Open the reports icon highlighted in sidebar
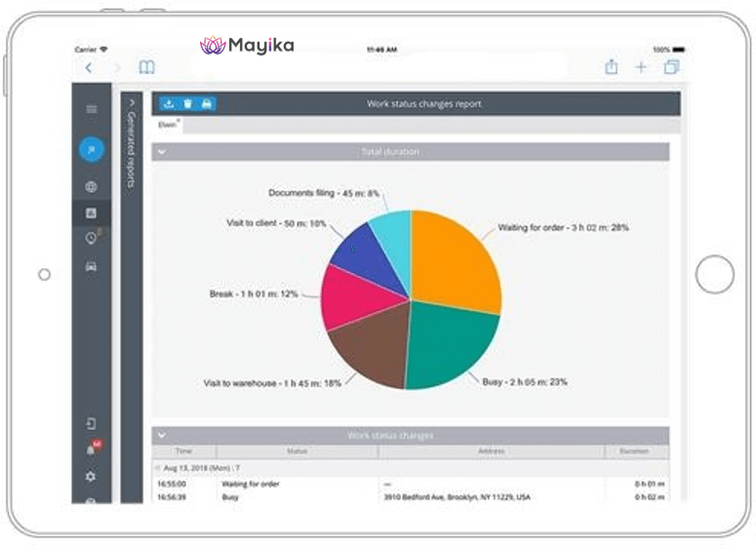 92,213
